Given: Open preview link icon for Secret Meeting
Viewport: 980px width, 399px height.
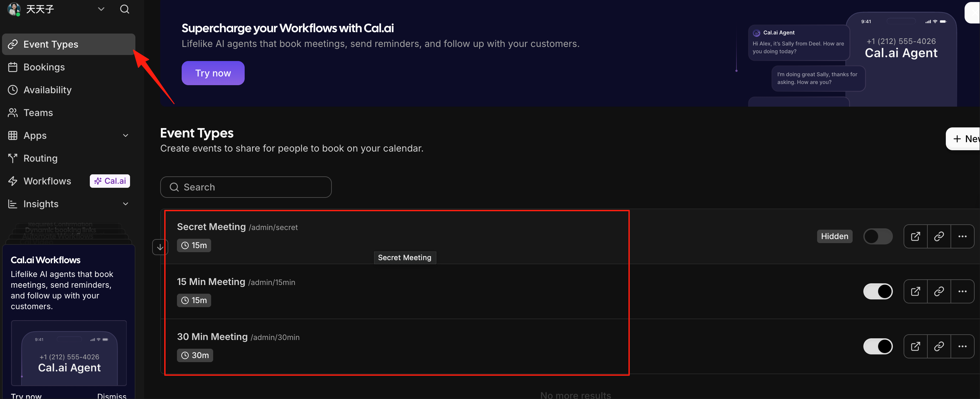Looking at the screenshot, I should (x=915, y=236).
